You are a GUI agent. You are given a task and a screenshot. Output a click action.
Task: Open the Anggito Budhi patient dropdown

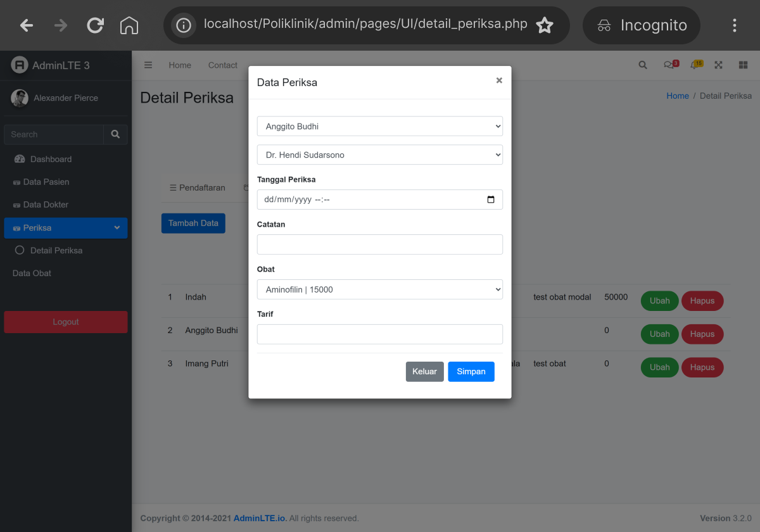point(379,126)
